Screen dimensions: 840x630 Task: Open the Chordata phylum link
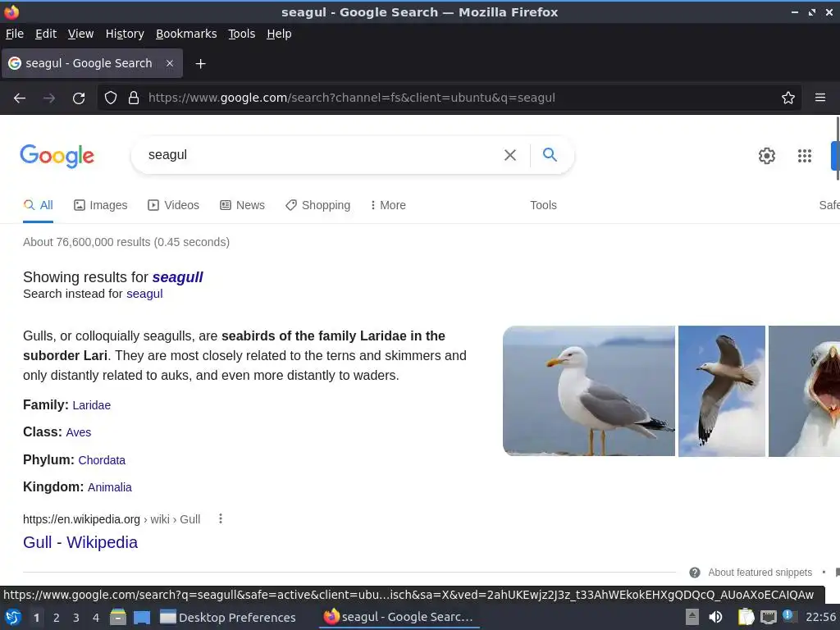pos(102,460)
